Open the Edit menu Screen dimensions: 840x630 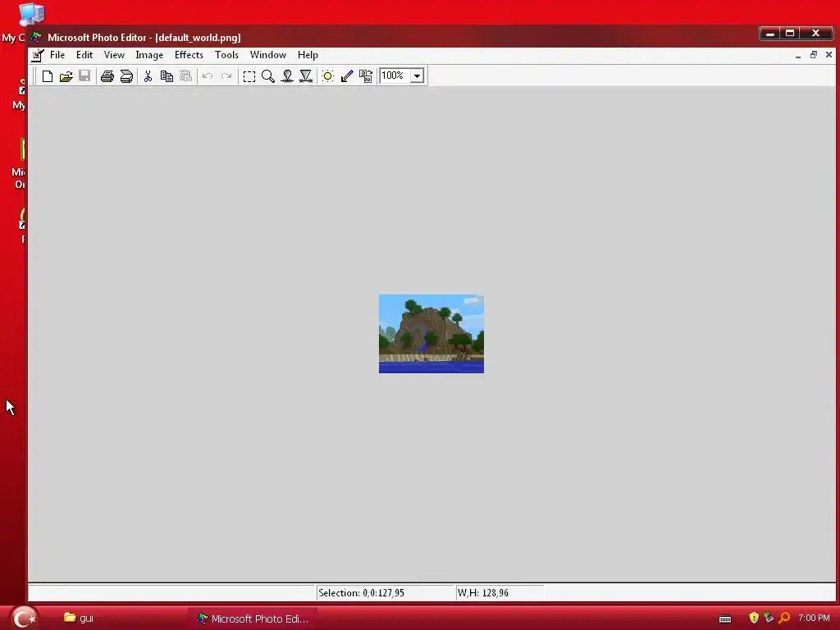tap(84, 55)
